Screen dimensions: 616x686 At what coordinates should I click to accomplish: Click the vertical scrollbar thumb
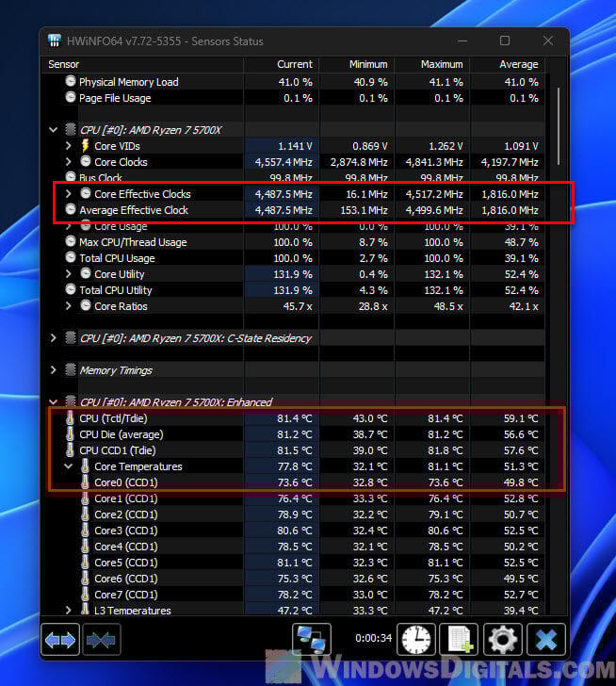559,126
